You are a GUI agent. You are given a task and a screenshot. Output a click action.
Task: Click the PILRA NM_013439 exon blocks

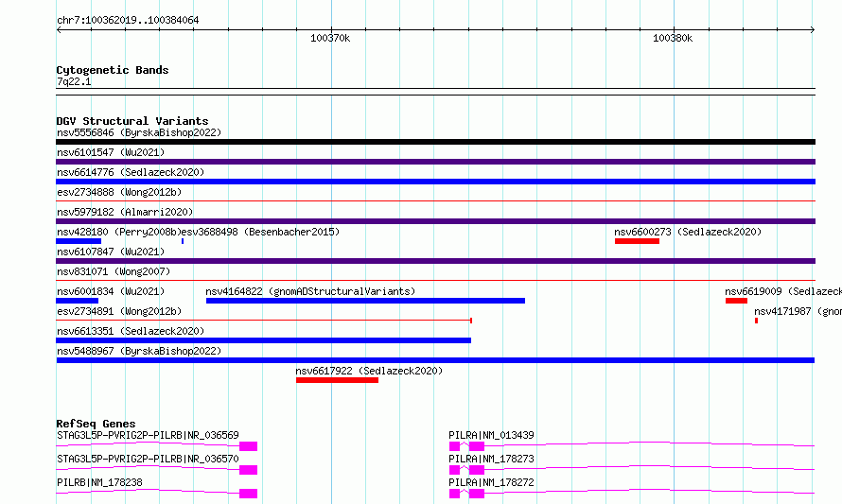point(466,446)
